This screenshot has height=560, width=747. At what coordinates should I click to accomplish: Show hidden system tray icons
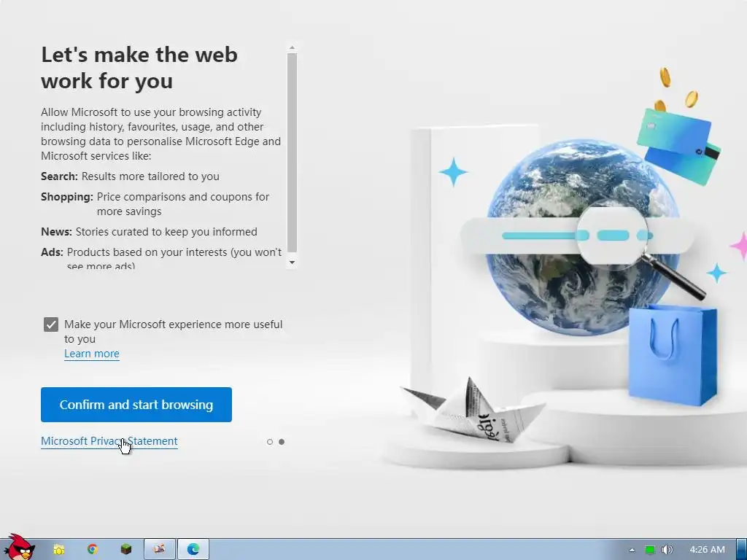point(632,550)
